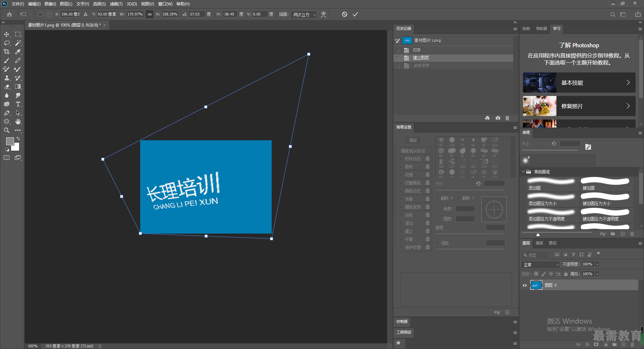
Task: Click the background color swatch
Action: (16, 148)
